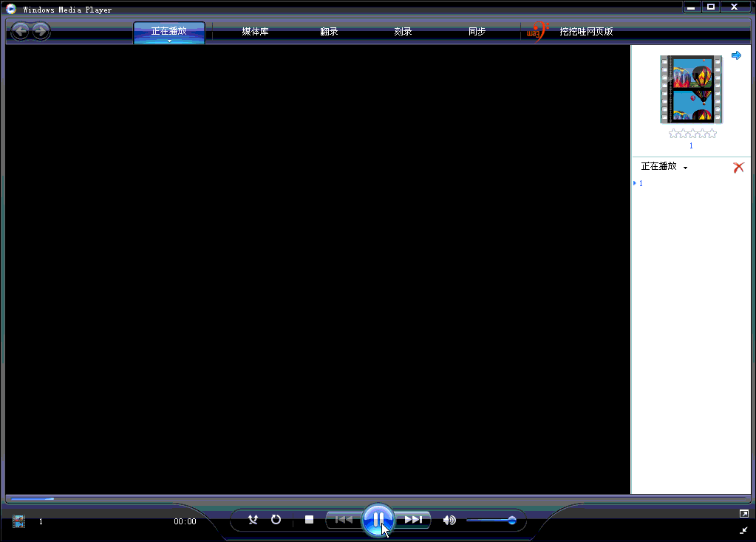Viewport: 756px width, 542px height.
Task: Go forward with the forward arrow button
Action: [41, 32]
